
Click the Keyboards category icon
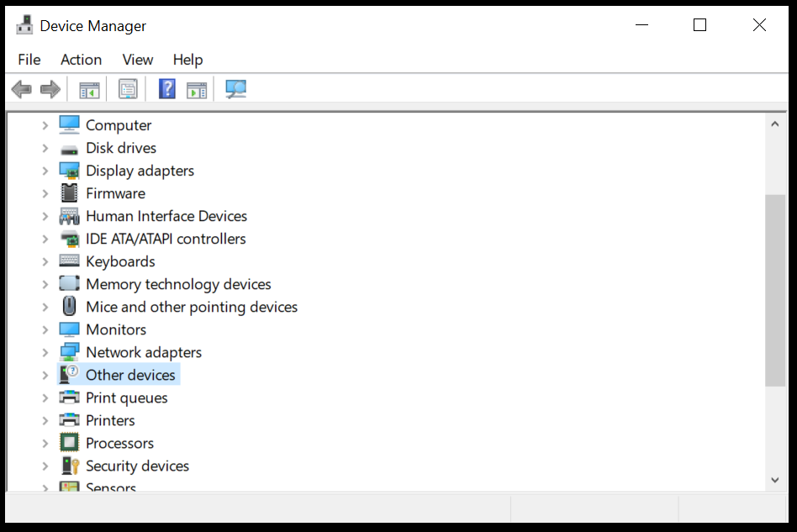(x=69, y=261)
